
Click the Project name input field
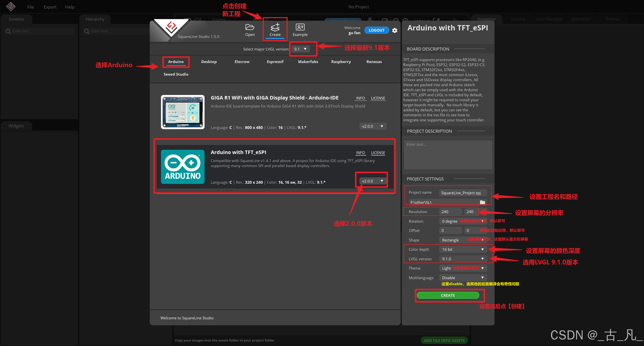[x=463, y=193]
